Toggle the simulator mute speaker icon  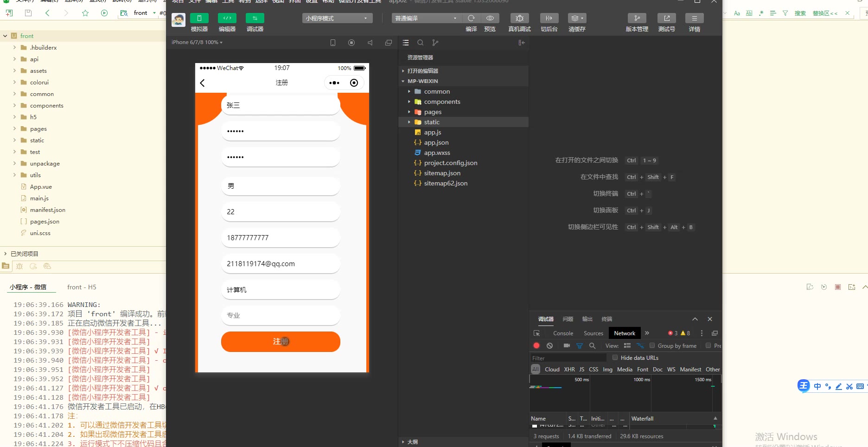click(370, 43)
